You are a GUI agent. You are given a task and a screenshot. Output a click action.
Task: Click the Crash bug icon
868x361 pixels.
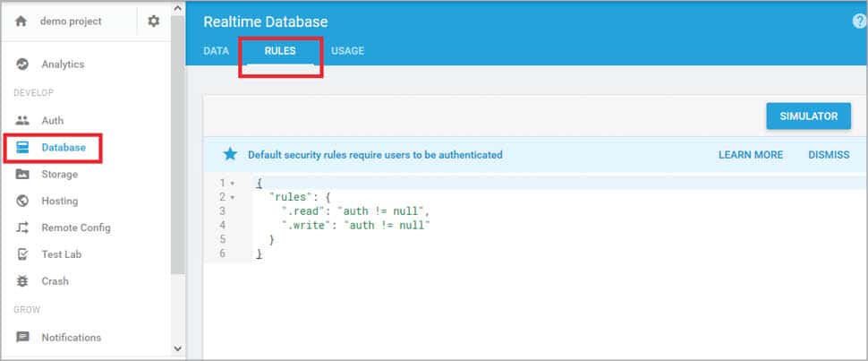tap(22, 281)
